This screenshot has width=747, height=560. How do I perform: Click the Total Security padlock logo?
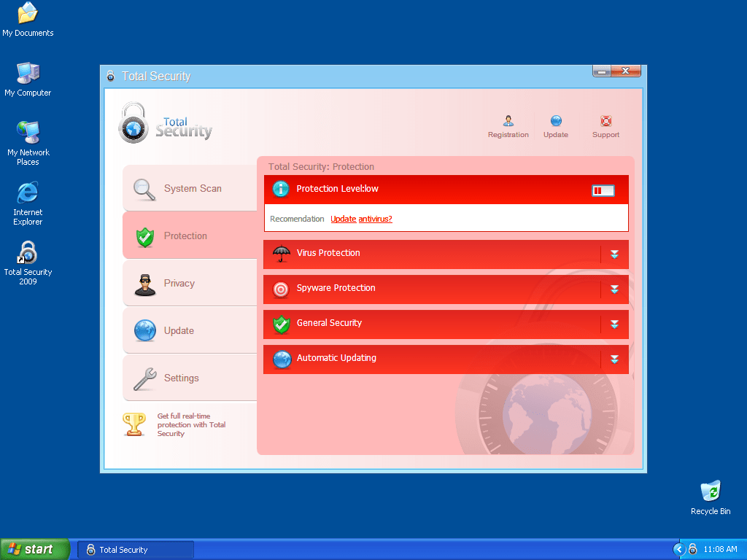tap(133, 124)
